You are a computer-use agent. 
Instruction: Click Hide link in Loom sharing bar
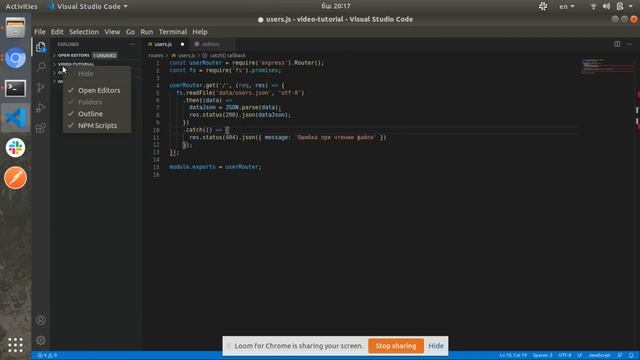[x=436, y=346]
